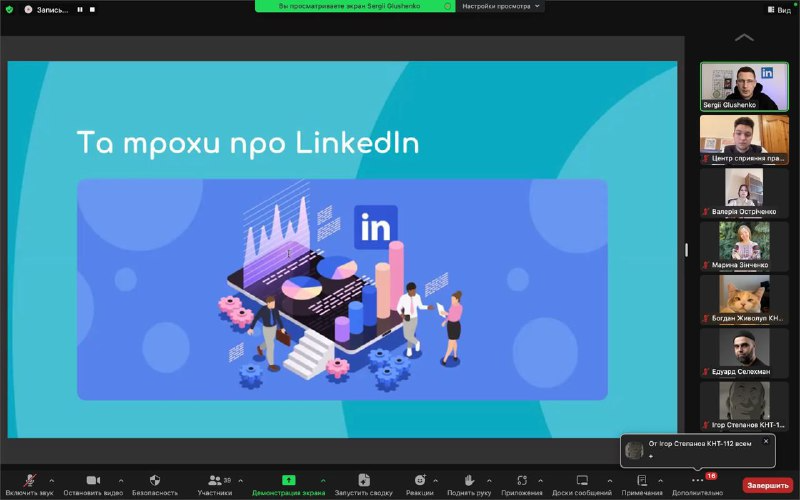The height and width of the screenshot is (500, 800).
Task: Expand video options arrow beside Остановить видео
Action: (x=121, y=480)
